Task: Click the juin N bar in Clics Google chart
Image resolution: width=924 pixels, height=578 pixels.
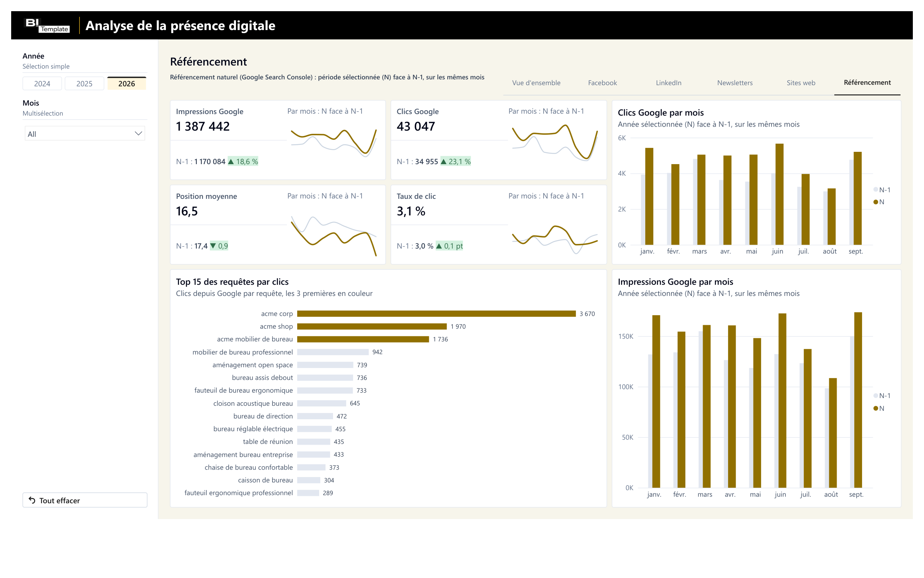Action: coord(779,194)
